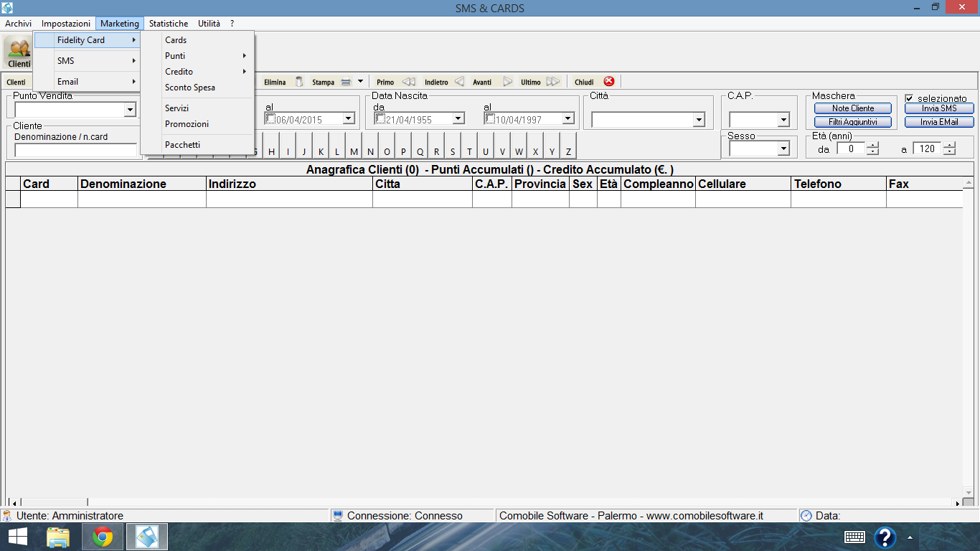The width and height of the screenshot is (980, 551).
Task: Open calendar dropdown for 06/04/2015 date
Action: click(349, 119)
